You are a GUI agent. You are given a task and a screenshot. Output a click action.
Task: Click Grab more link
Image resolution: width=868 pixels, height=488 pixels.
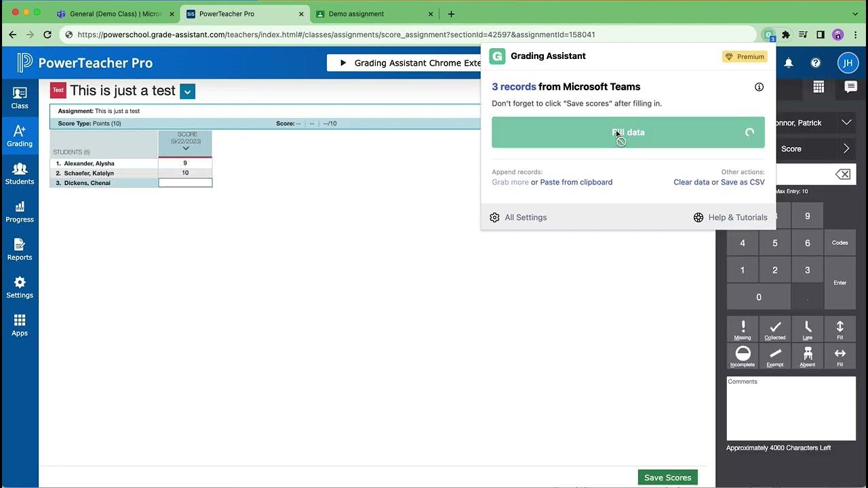tap(510, 182)
